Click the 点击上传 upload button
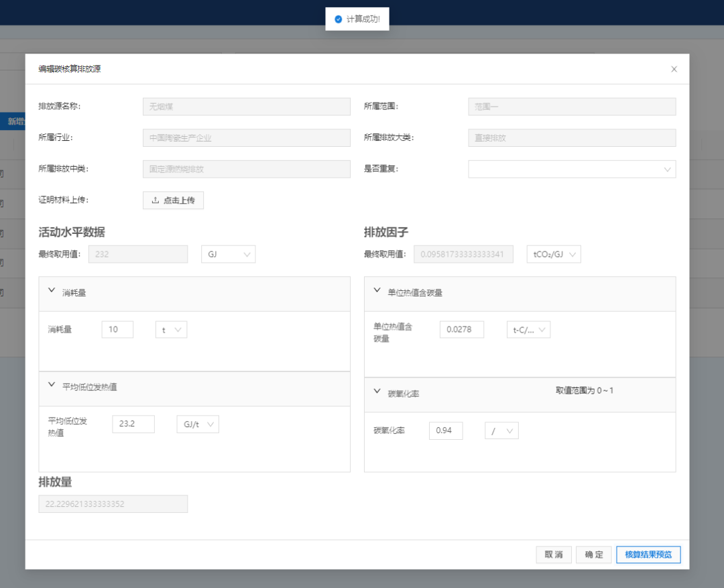Viewport: 724px width, 588px height. pos(173,200)
